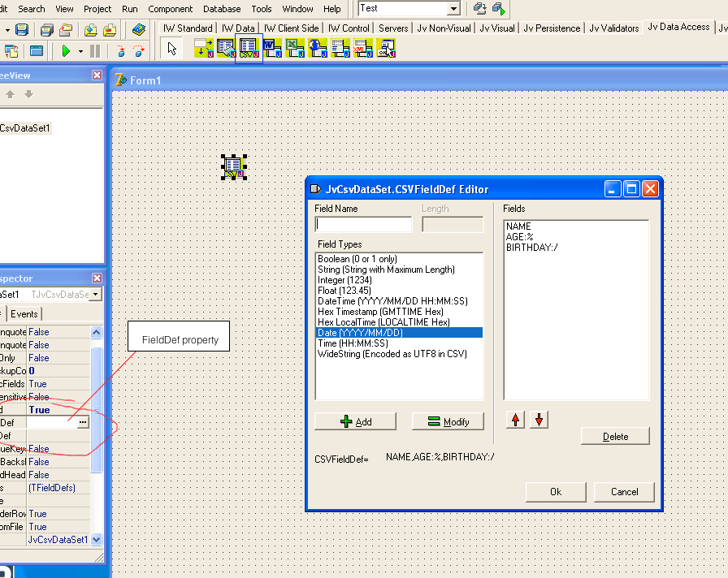Open the Tools menu

click(x=262, y=9)
